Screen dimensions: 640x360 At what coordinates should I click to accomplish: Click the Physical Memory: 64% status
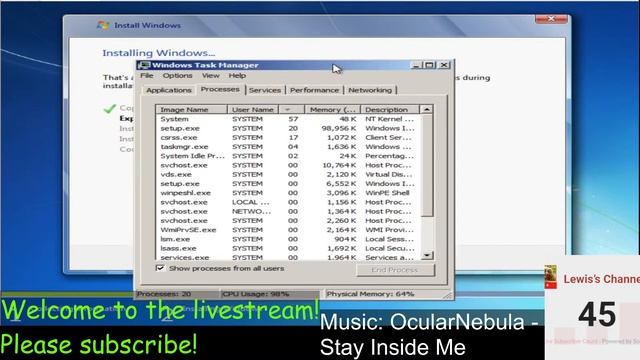point(370,294)
